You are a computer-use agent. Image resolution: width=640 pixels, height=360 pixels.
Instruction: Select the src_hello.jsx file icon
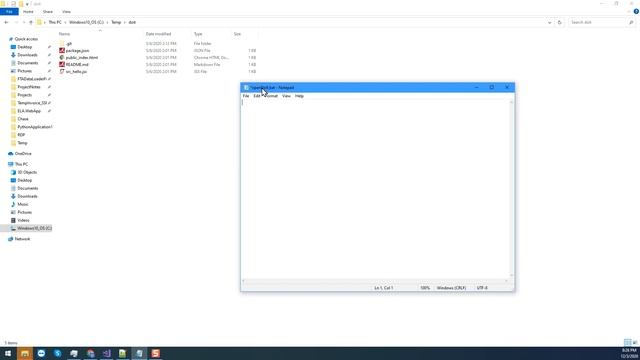tap(62, 71)
